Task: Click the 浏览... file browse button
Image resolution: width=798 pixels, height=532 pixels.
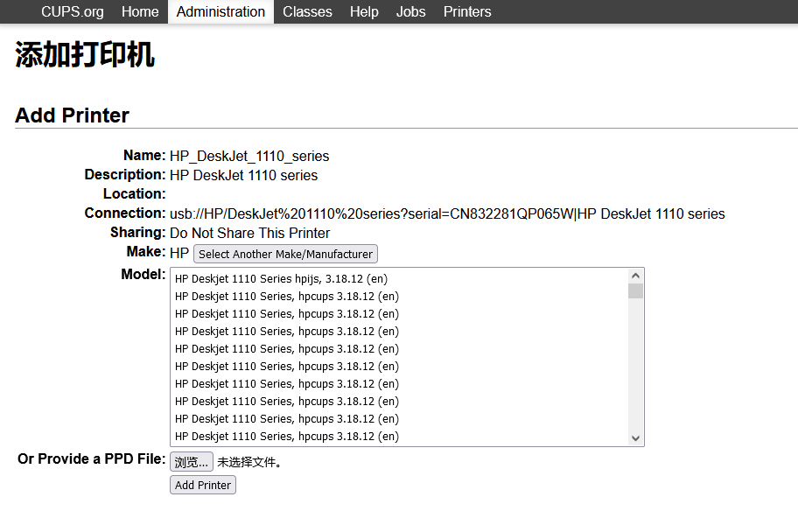Action: coord(192,462)
